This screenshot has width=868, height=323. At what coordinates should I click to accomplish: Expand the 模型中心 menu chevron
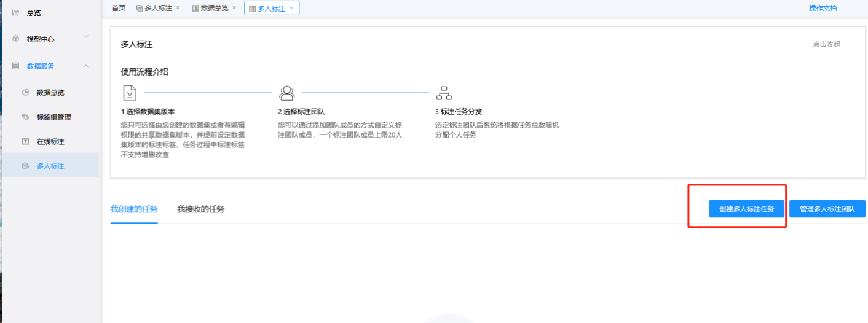point(86,37)
